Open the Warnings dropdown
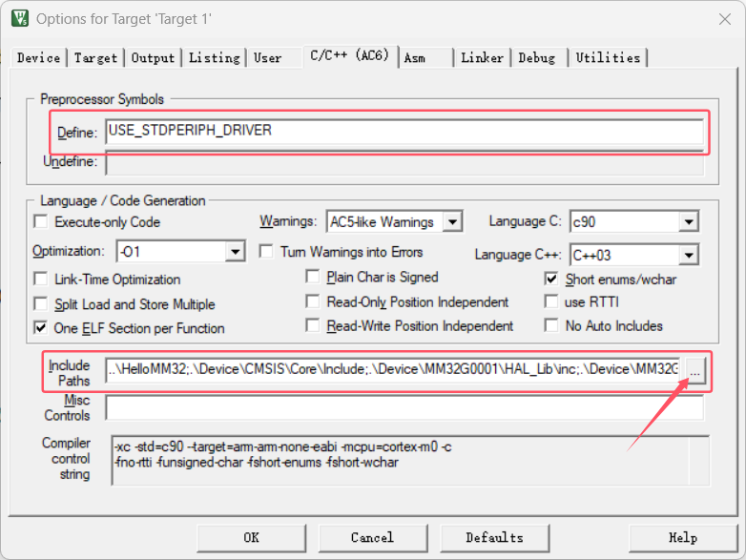This screenshot has height=560, width=746. (x=452, y=222)
